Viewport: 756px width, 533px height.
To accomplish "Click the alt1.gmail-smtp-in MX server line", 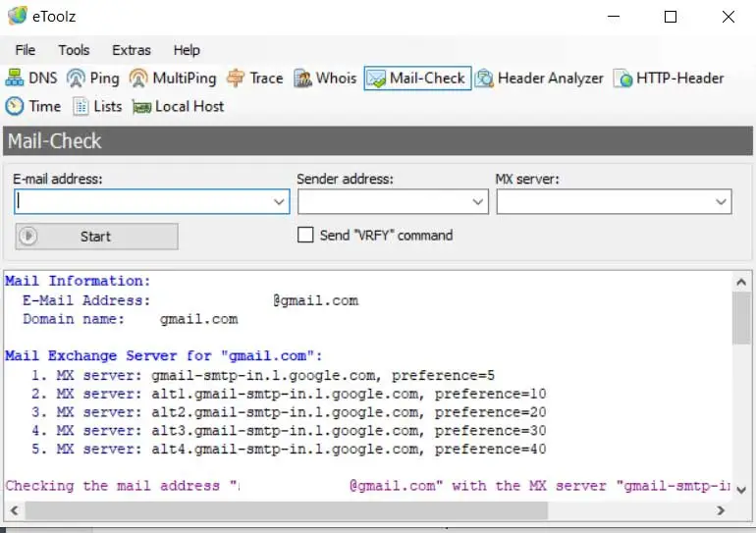I will click(x=289, y=394).
